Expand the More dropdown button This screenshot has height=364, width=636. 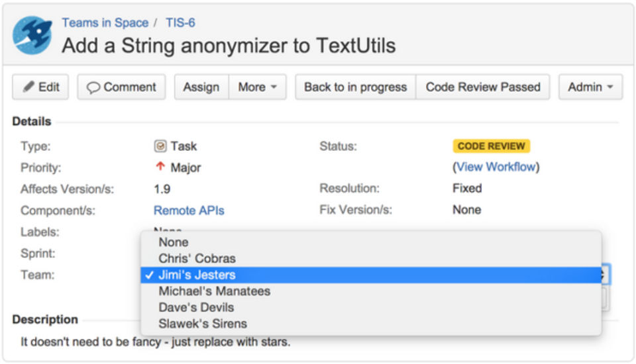point(257,87)
